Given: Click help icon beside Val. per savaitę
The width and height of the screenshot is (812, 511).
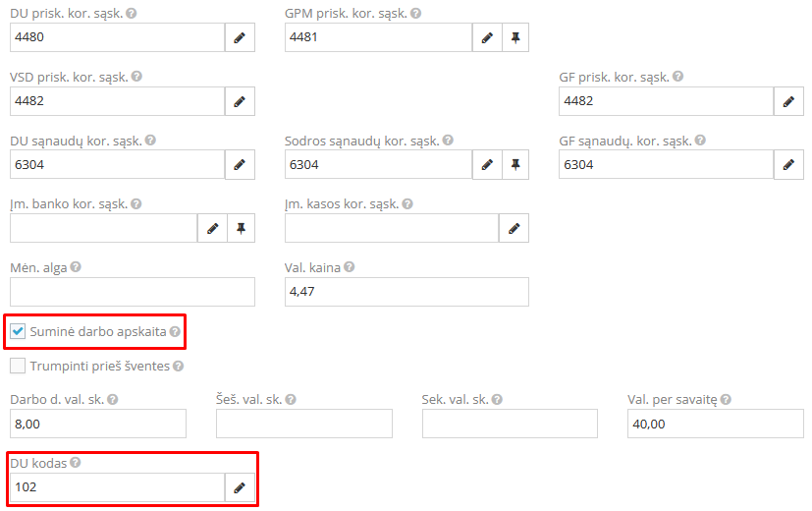Looking at the screenshot, I should pyautogui.click(x=725, y=400).
